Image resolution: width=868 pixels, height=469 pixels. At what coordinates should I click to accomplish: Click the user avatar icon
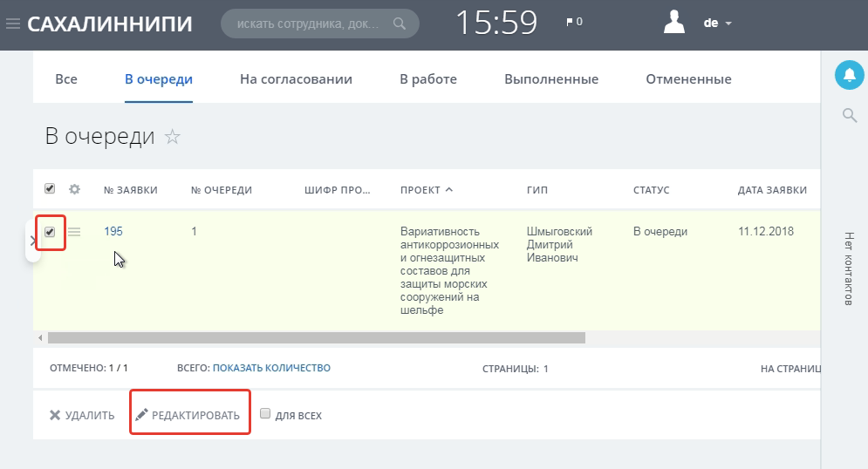[674, 23]
